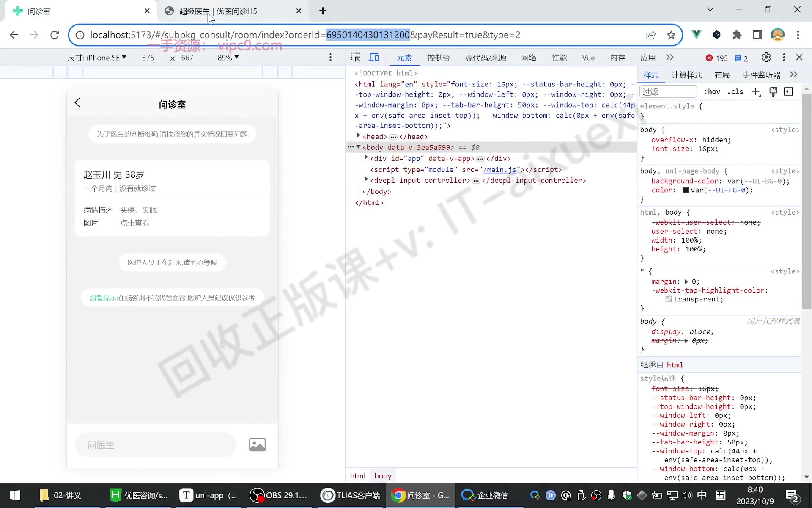
Task: Click 点击查看 to view images
Action: [134, 223]
